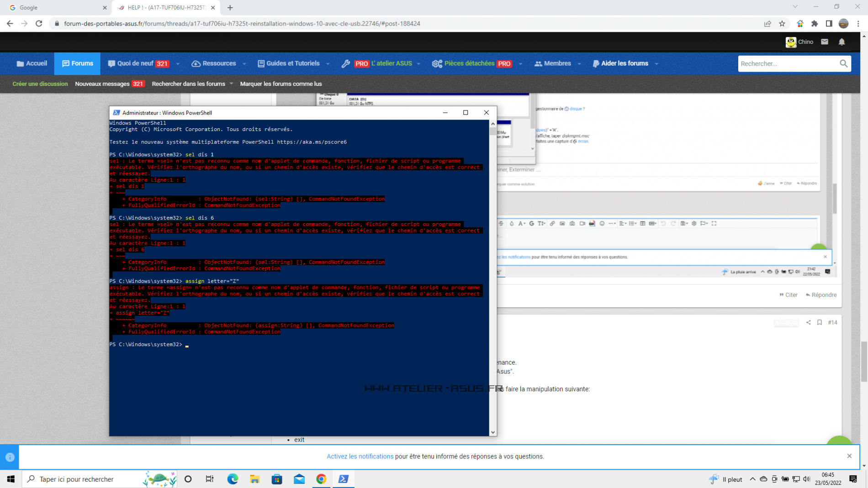This screenshot has height=488, width=868.
Task: Expand the Ressources dropdown arrow
Action: [x=244, y=64]
